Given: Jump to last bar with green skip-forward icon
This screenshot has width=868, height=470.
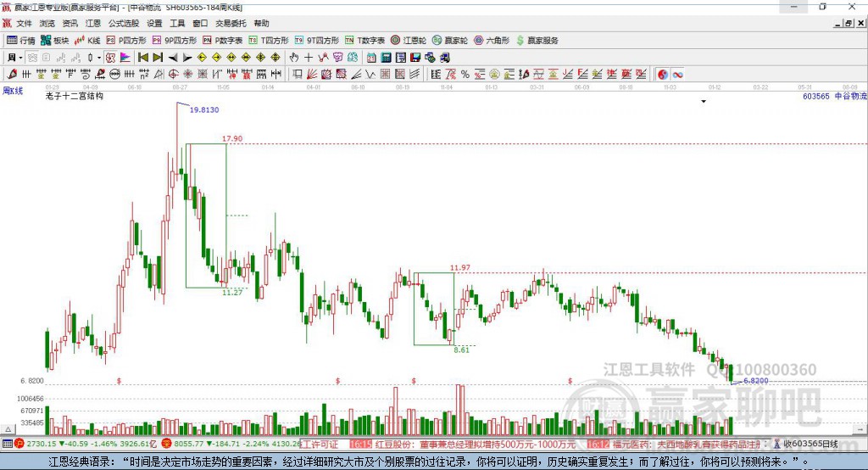Looking at the screenshot, I should (158, 58).
